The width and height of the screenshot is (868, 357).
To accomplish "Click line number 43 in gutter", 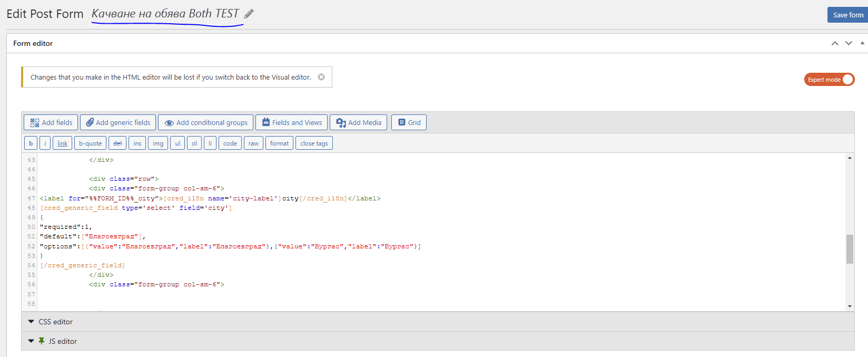I will (x=31, y=160).
